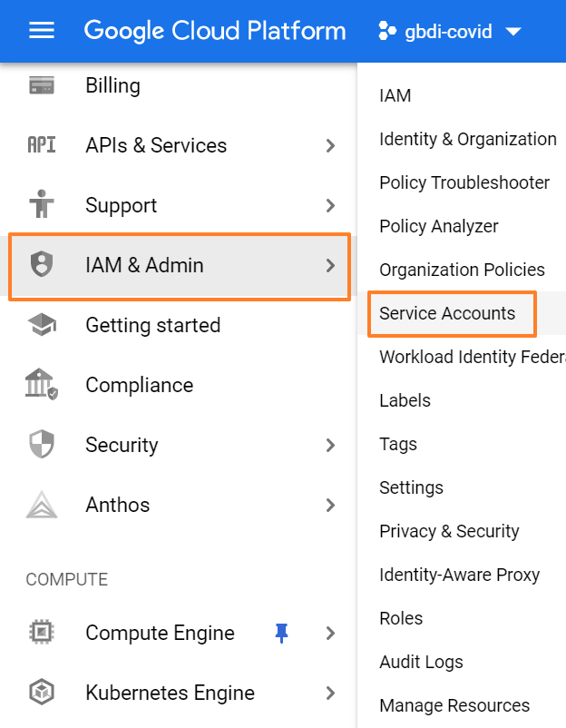Expand the Anthos submenu chevron
Viewport: 566px width, 728px height.
pos(330,505)
